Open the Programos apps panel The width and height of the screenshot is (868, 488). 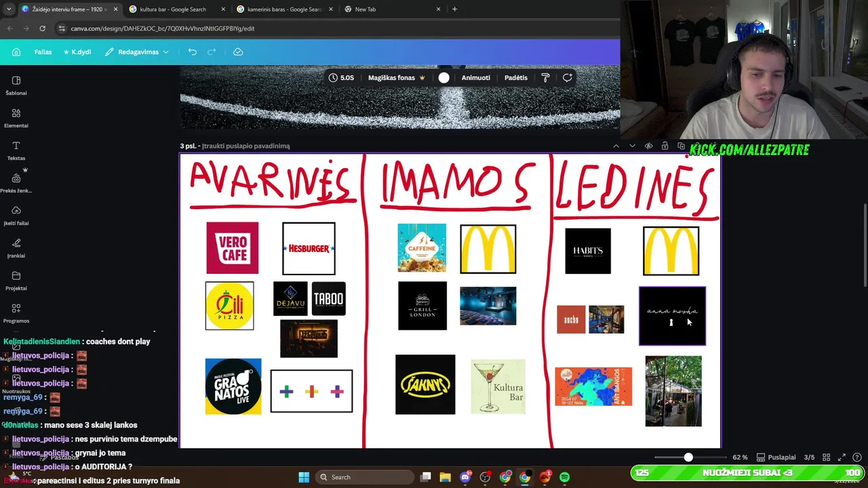(16, 313)
